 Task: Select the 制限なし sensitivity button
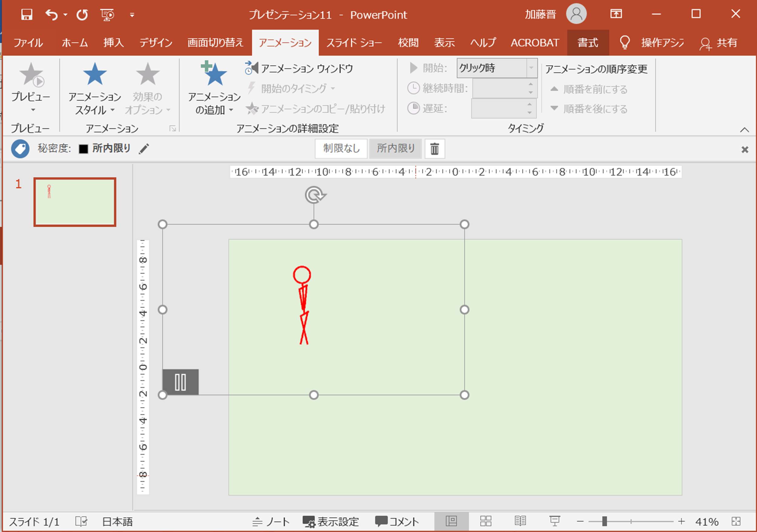coord(341,148)
